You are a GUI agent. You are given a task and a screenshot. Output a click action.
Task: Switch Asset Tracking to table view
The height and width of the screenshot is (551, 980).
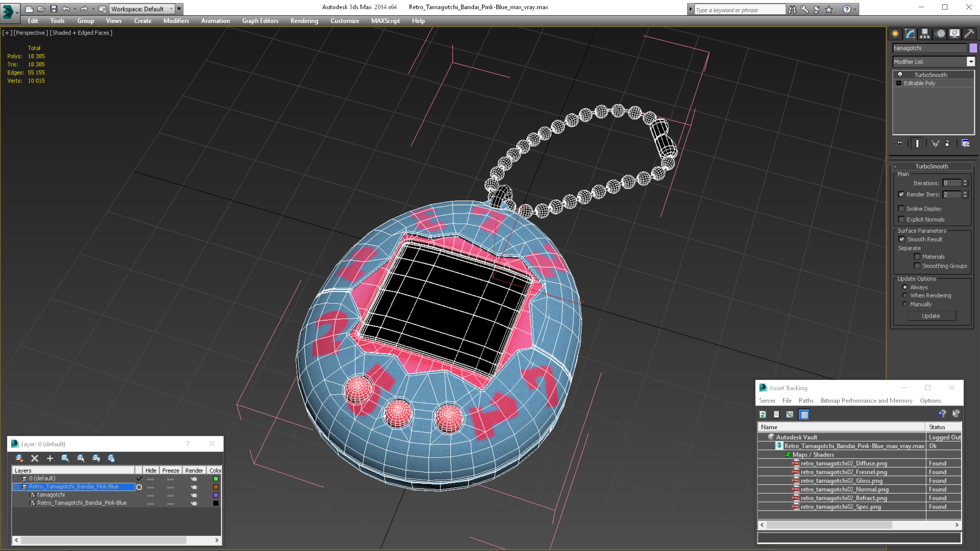pyautogui.click(x=804, y=415)
